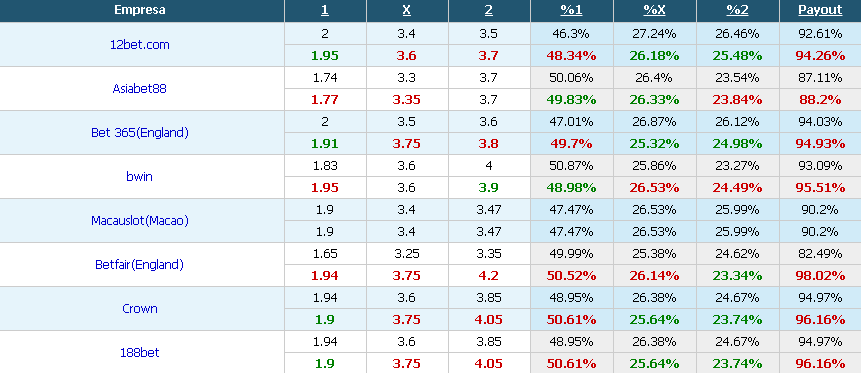Sort by the 1 column header

325,10
